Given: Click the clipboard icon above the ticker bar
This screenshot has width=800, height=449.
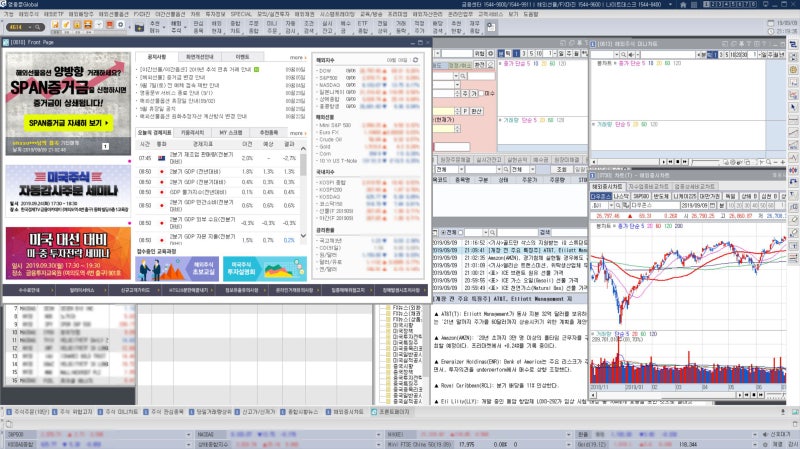Looking at the screenshot, I should (x=9, y=424).
